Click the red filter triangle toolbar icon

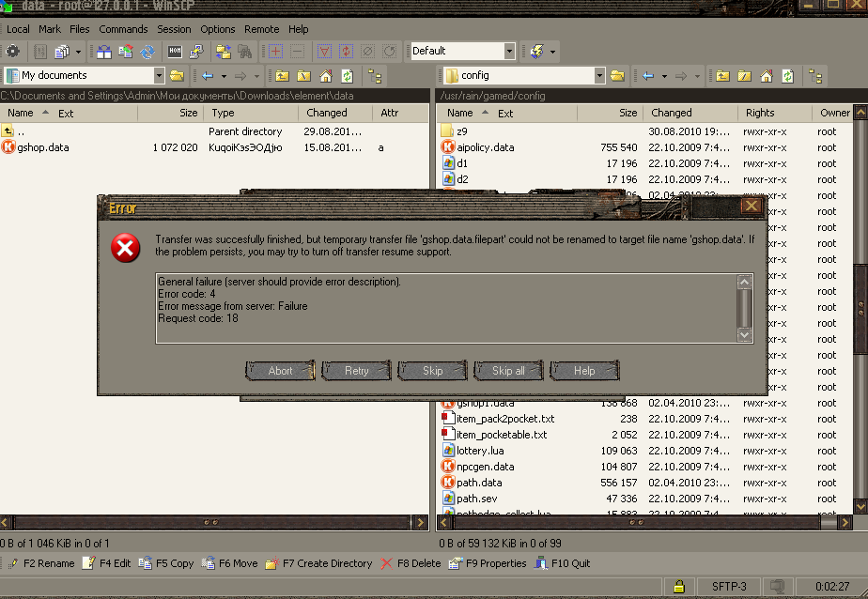tap(325, 52)
